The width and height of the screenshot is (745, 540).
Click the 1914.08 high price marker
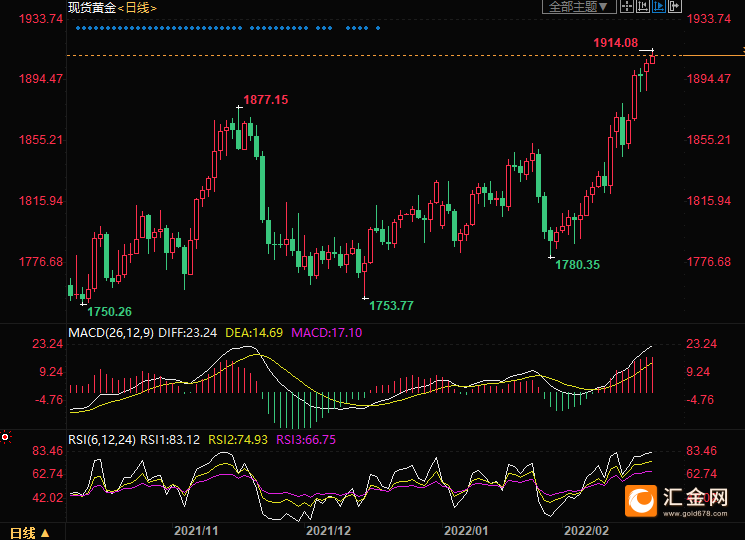click(615, 42)
